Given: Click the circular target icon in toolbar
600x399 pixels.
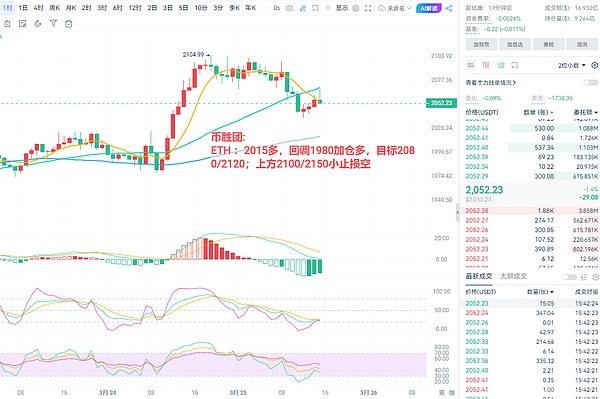Looking at the screenshot, I should click(x=356, y=8).
